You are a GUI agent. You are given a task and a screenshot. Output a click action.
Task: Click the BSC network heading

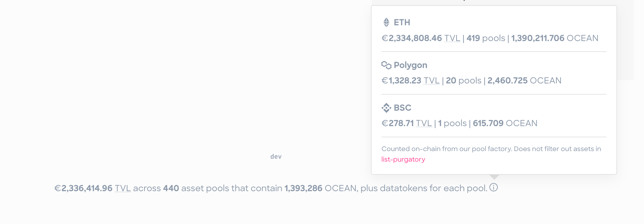(402, 108)
